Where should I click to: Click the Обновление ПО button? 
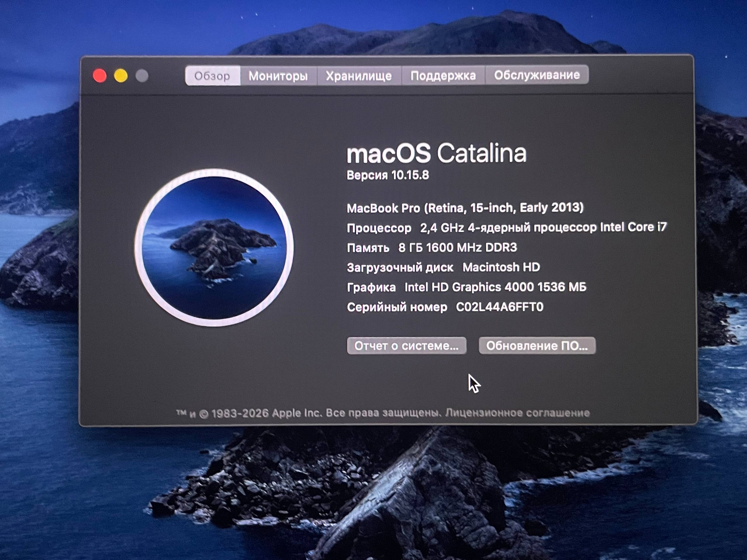[537, 346]
